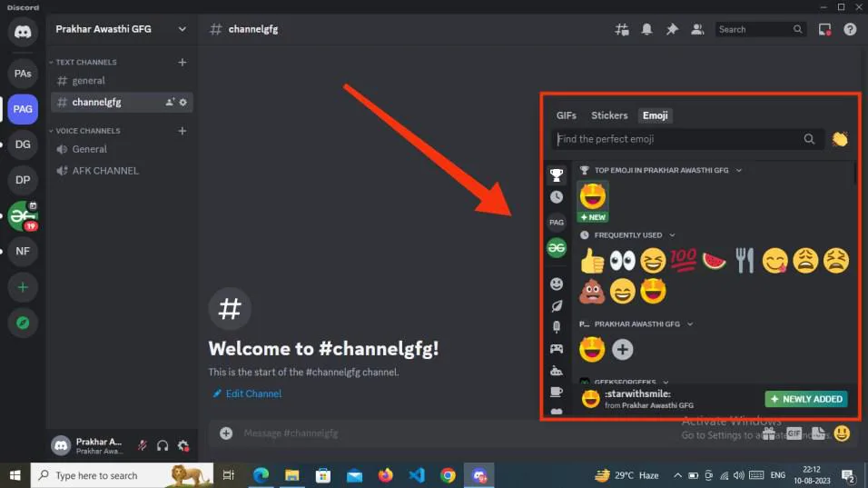Click the Newly Added button
Viewport: 868px width, 488px height.
[806, 399]
